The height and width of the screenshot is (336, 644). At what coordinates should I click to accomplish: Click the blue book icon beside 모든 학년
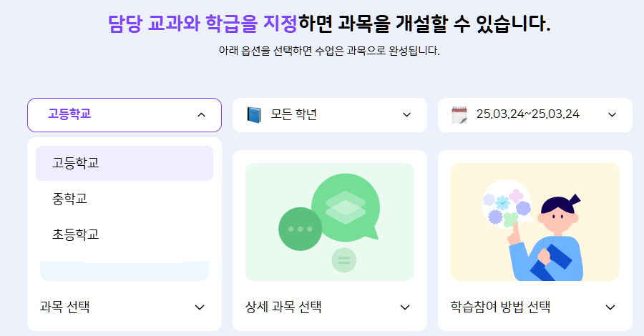[254, 115]
